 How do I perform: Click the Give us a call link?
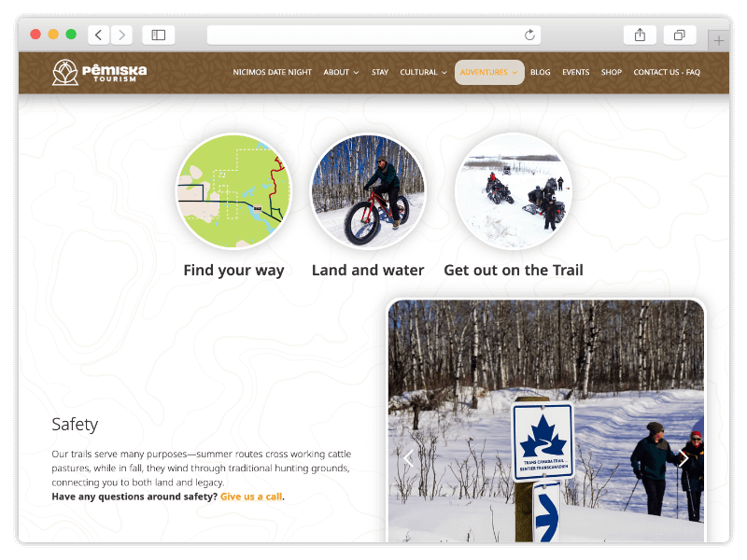coord(251,497)
